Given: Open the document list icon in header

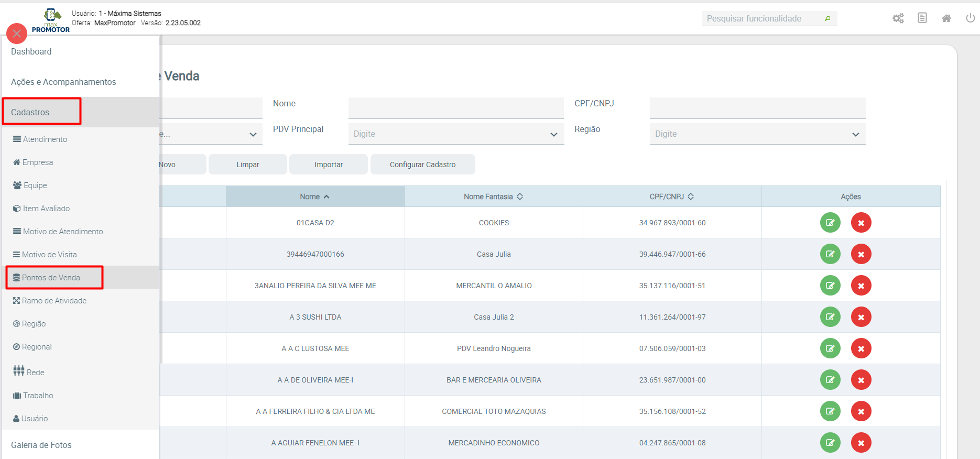Looking at the screenshot, I should click(x=922, y=18).
